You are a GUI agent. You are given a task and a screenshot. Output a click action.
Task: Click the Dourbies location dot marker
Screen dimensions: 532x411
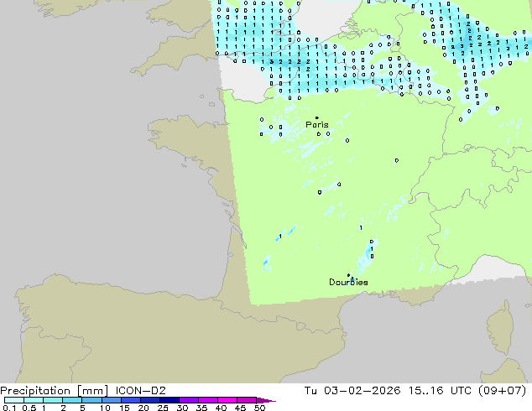pyautogui.click(x=348, y=275)
